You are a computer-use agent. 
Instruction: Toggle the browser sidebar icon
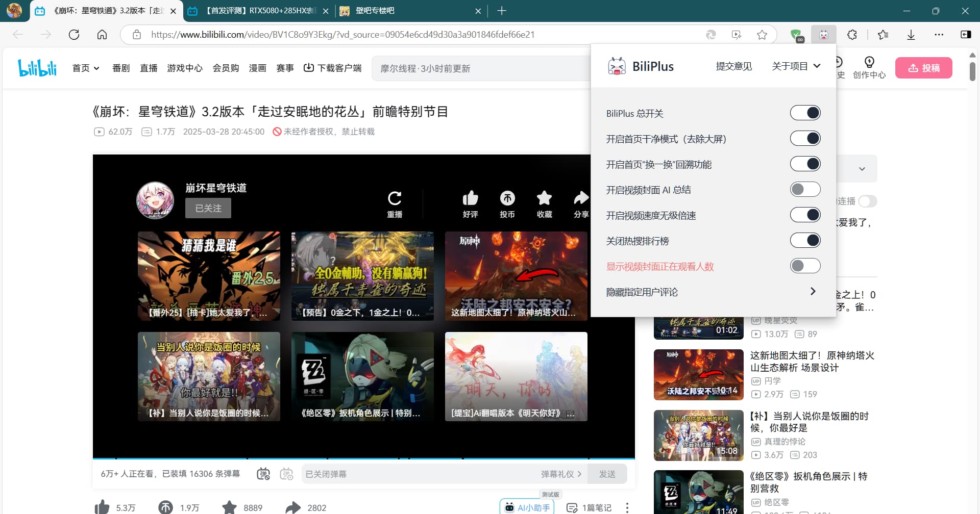pos(966,35)
